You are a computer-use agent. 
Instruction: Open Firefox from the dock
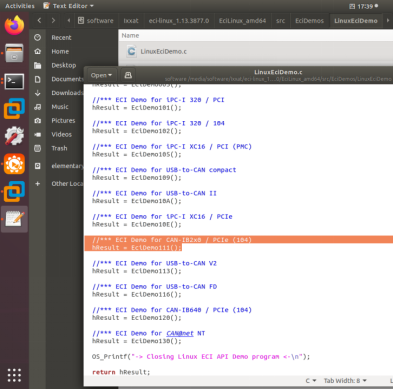point(14,26)
